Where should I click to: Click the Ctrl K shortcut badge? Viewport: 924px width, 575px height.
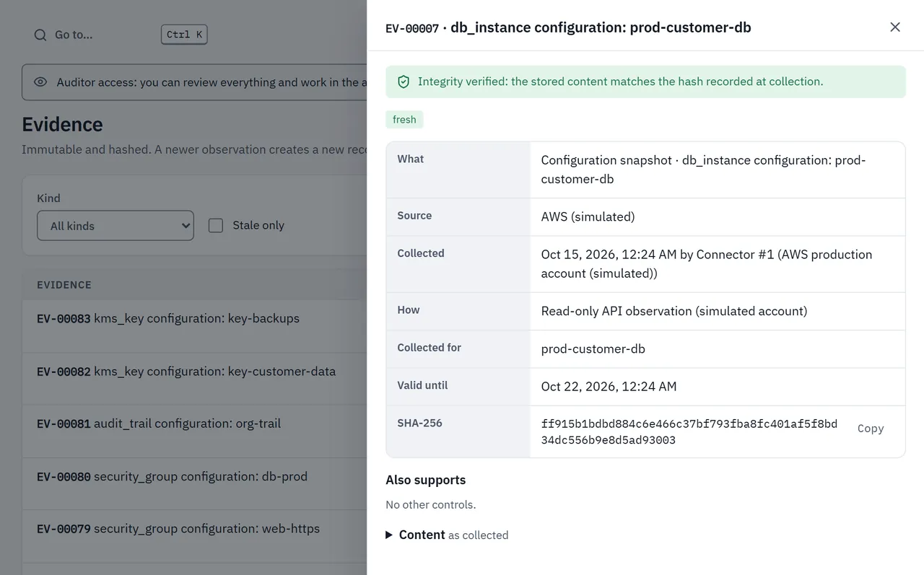[184, 35]
